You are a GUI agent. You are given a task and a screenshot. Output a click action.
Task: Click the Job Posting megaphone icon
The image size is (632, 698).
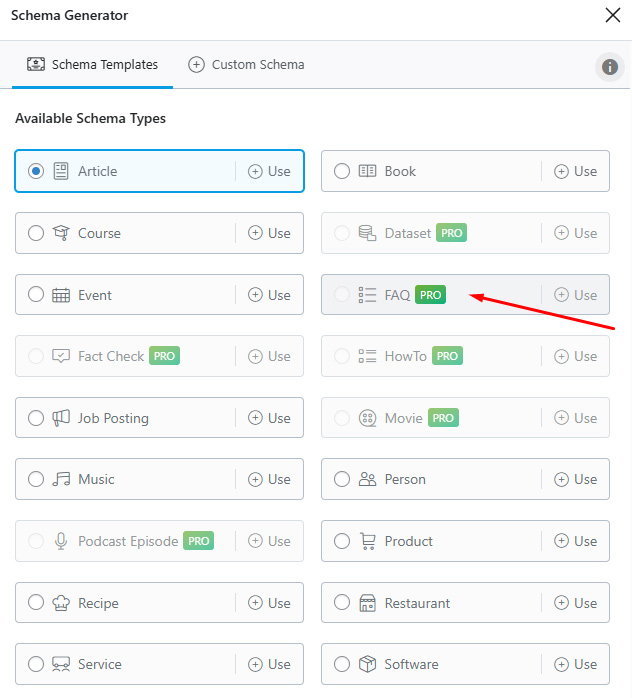(61, 418)
